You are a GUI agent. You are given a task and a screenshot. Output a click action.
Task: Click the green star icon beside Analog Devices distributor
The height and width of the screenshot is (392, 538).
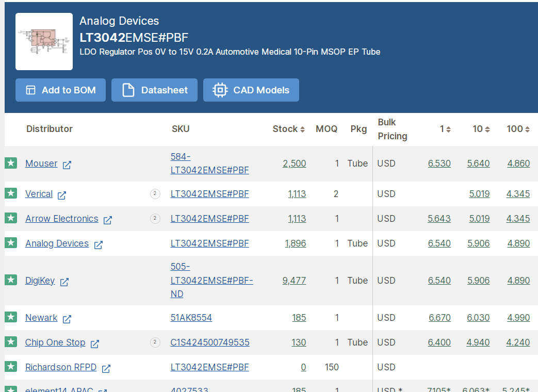11,243
